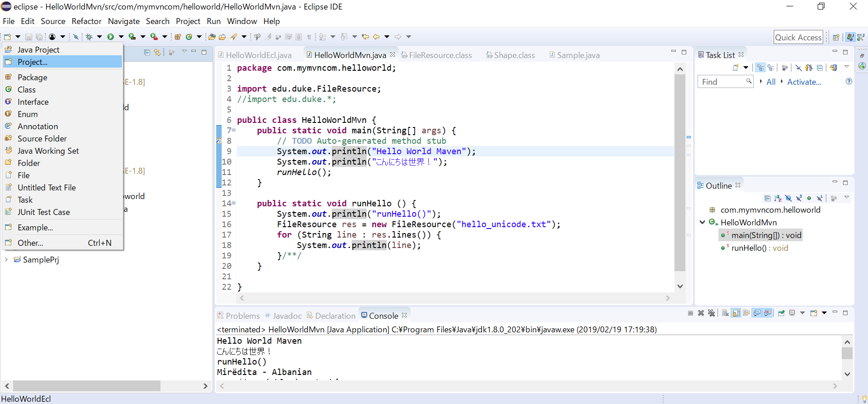The width and height of the screenshot is (868, 404).
Task: Open the Search toolbar dropdown arrow
Action: click(x=244, y=37)
